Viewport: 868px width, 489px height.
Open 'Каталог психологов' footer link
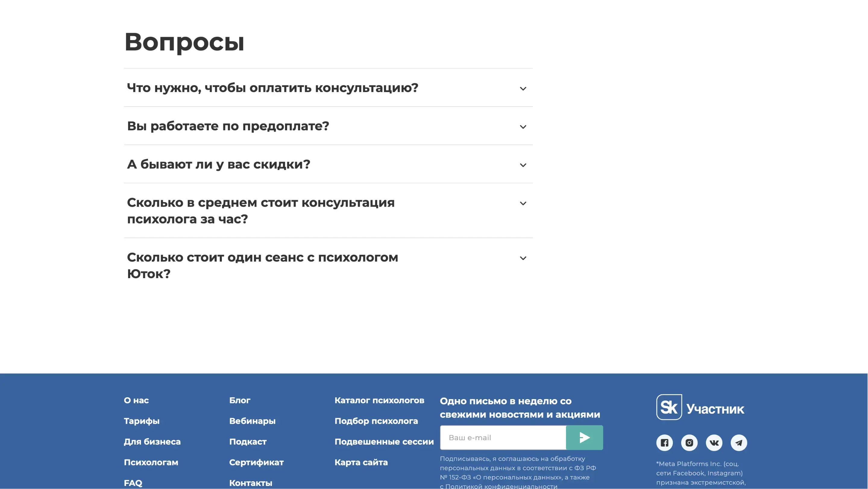pyautogui.click(x=379, y=400)
